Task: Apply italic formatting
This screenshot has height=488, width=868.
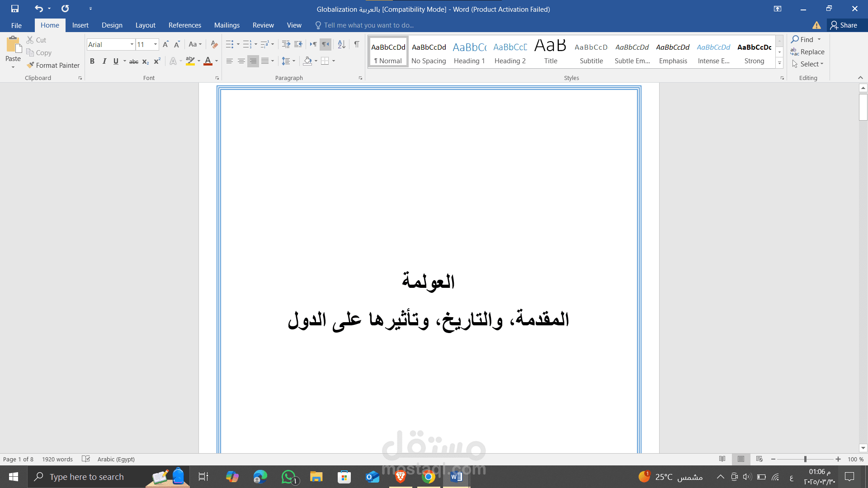Action: pyautogui.click(x=104, y=61)
